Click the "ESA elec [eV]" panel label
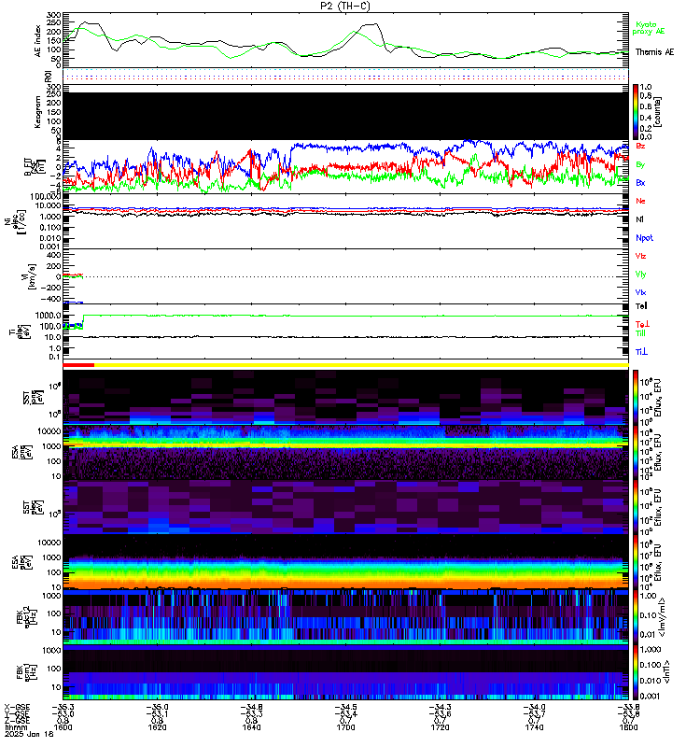The height and width of the screenshot is (747, 700). (x=21, y=563)
